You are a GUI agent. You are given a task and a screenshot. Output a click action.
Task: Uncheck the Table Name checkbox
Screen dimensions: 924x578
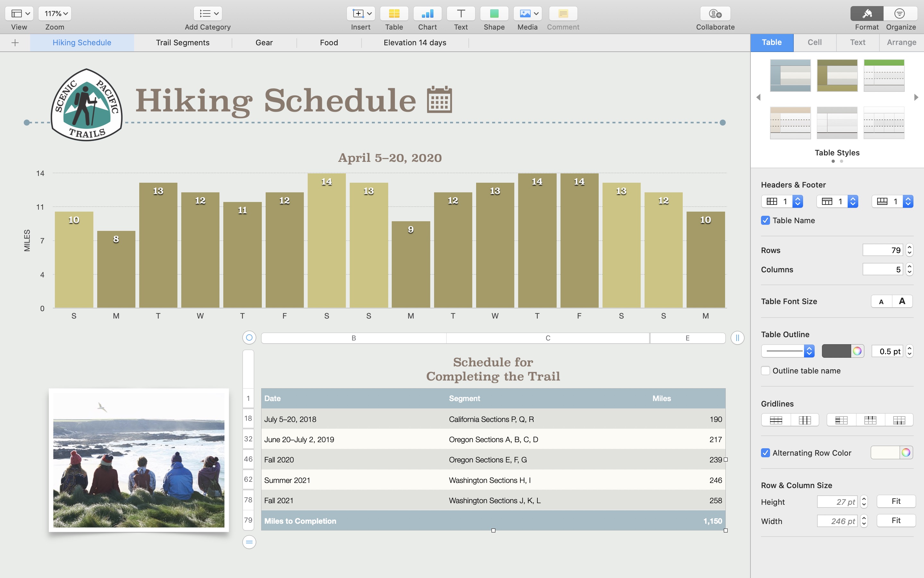(765, 220)
